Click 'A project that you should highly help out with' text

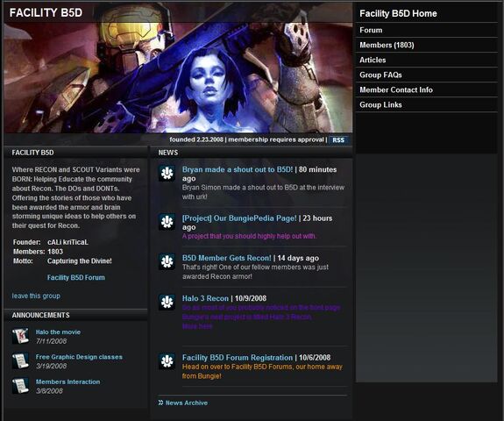(x=250, y=236)
